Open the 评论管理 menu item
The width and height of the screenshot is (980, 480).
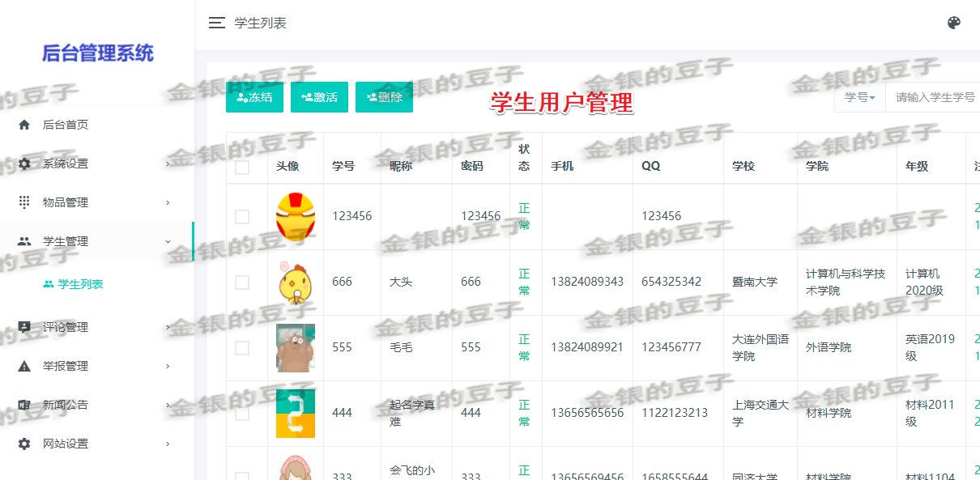(97, 327)
